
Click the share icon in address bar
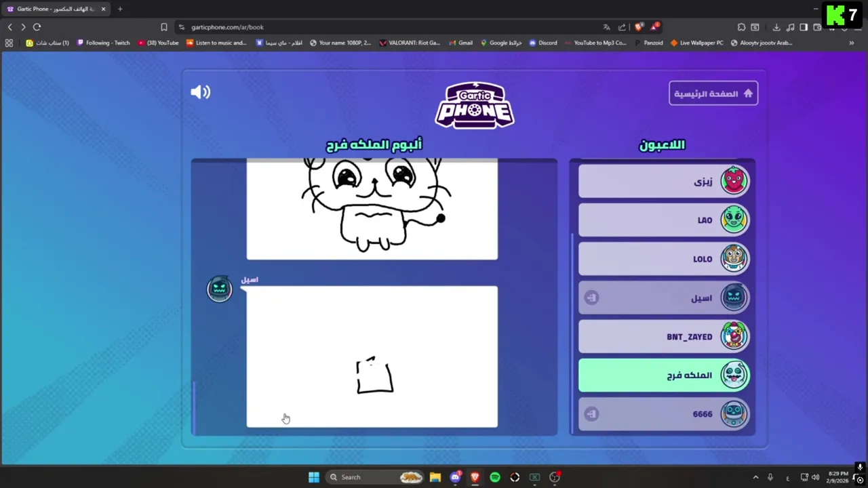[x=622, y=27]
